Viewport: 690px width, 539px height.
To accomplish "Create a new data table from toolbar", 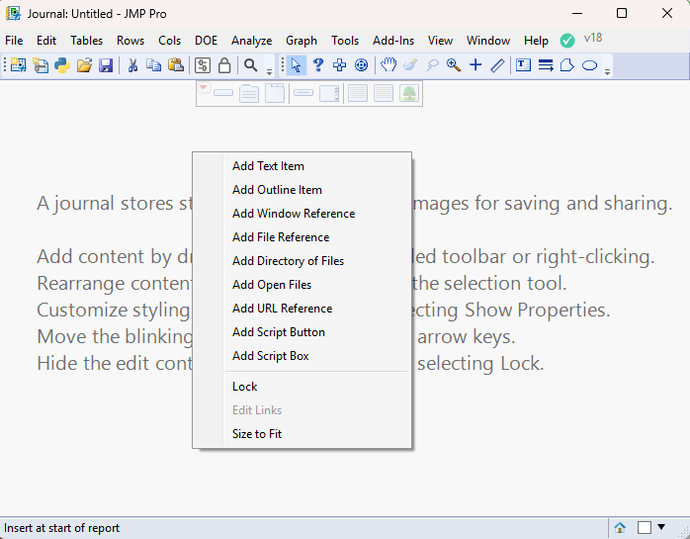I will coord(18,65).
